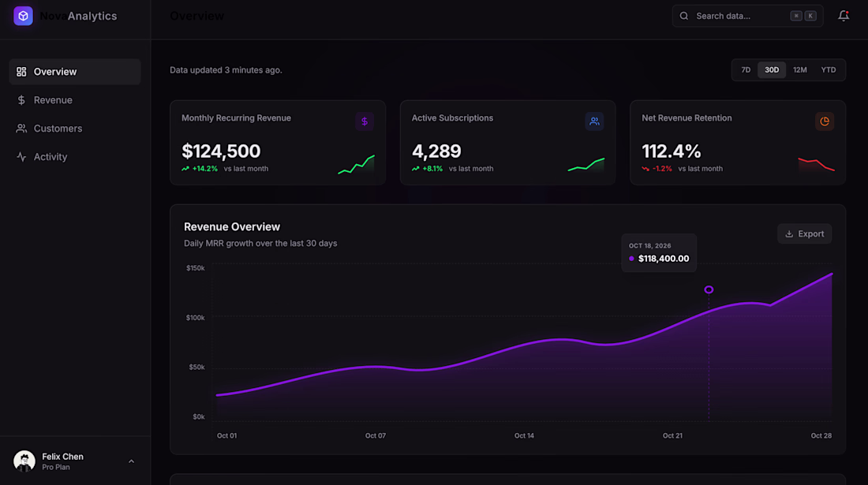
Task: Click Daily MRR growth subtitle text
Action: coord(260,244)
